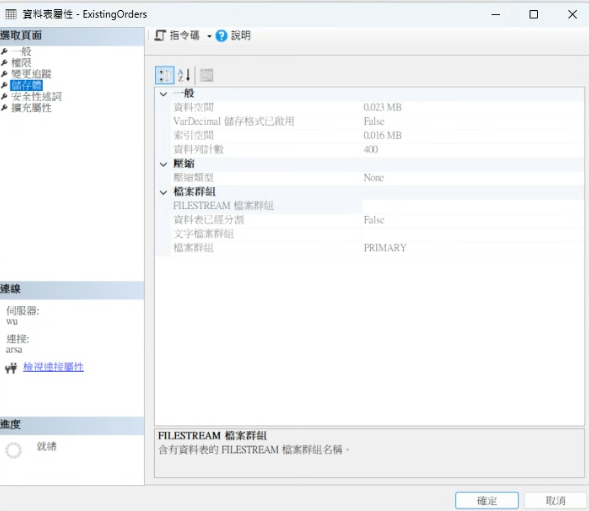
Task: Open the 變更追蹤 page
Action: [31, 74]
